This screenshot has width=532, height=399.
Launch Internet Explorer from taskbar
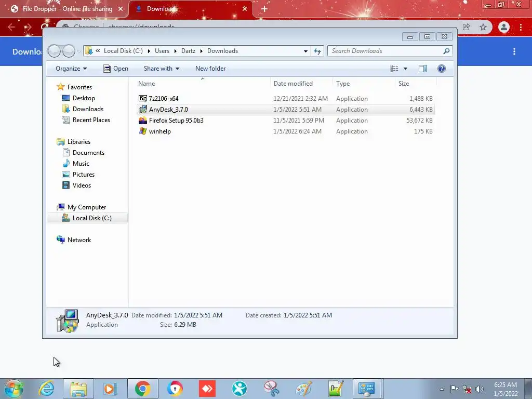click(46, 389)
